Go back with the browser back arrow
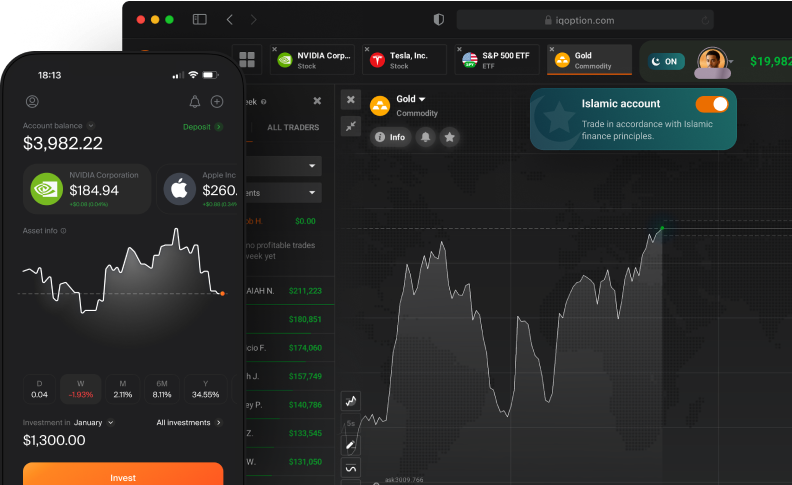 [x=230, y=20]
